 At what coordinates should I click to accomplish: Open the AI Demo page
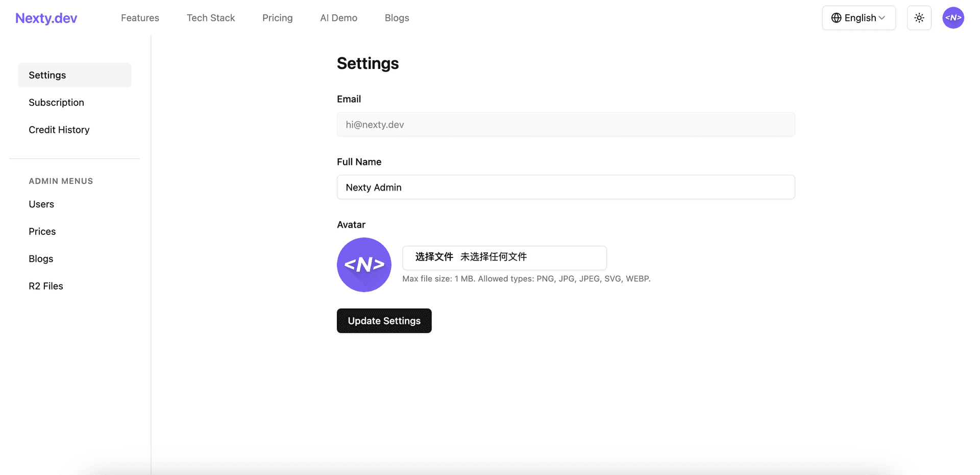pos(338,18)
